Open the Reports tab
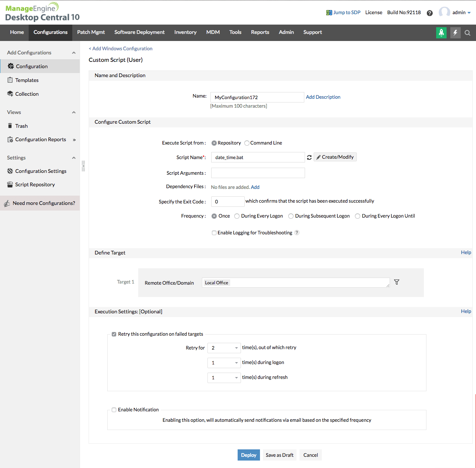The image size is (476, 468). pyautogui.click(x=260, y=32)
